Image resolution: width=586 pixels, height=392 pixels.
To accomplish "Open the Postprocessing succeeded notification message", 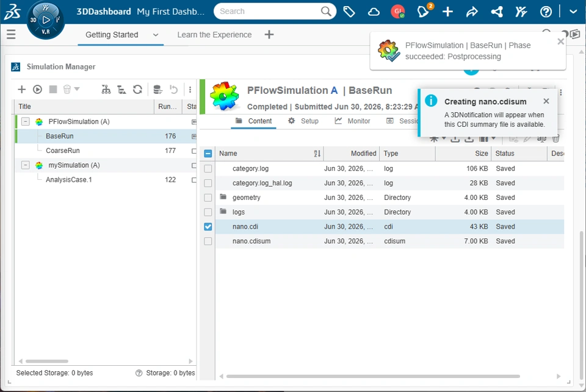I will pyautogui.click(x=468, y=51).
